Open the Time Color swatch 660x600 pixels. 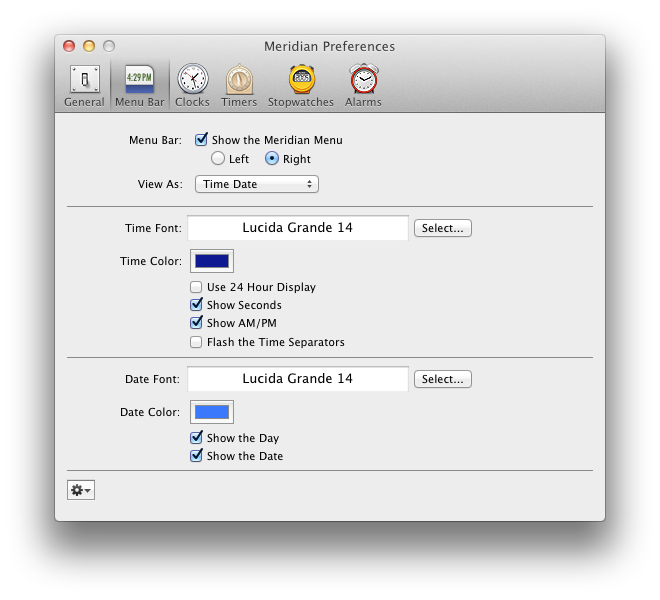click(212, 261)
